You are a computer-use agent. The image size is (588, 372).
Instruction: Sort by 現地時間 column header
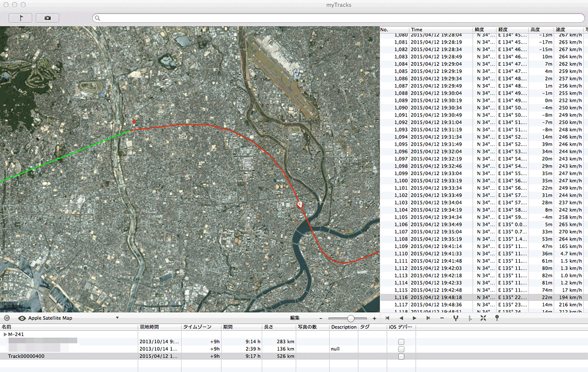(159, 327)
